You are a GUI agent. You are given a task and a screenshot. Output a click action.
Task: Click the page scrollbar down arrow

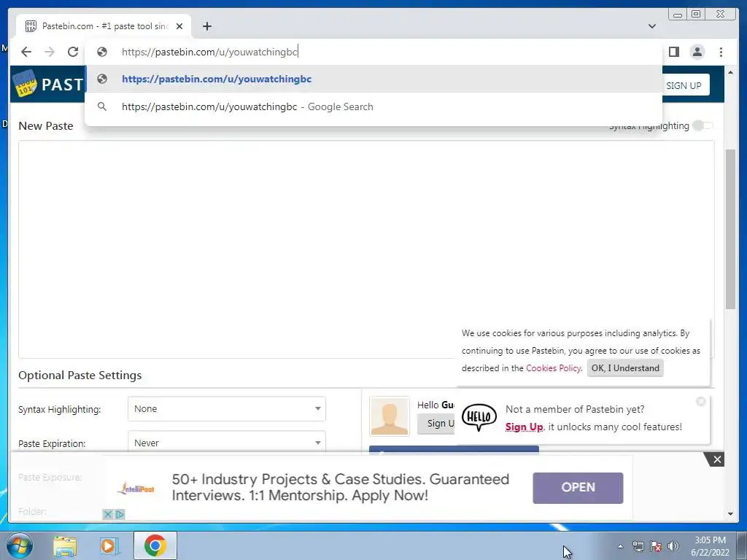pos(730,514)
